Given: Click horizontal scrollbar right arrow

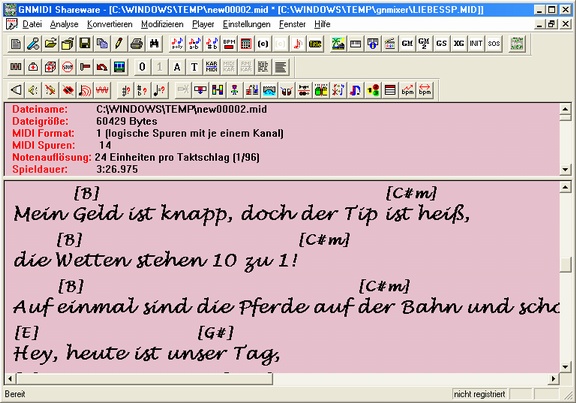Looking at the screenshot, I should tap(554, 378).
